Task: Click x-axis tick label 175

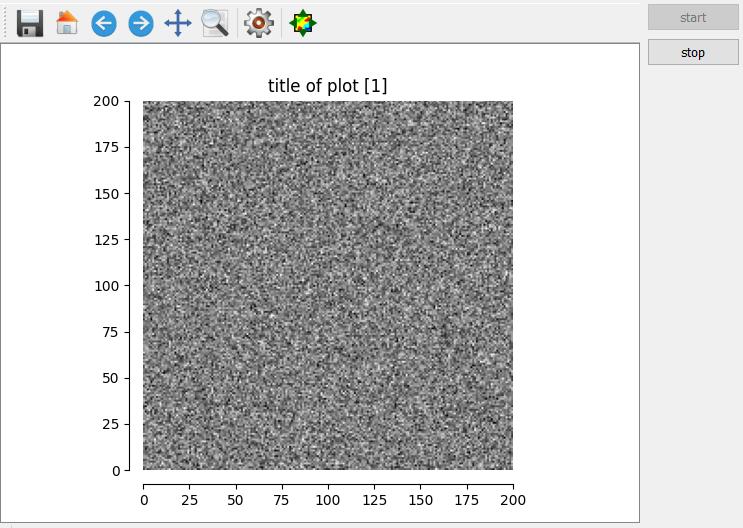Action: (x=467, y=500)
